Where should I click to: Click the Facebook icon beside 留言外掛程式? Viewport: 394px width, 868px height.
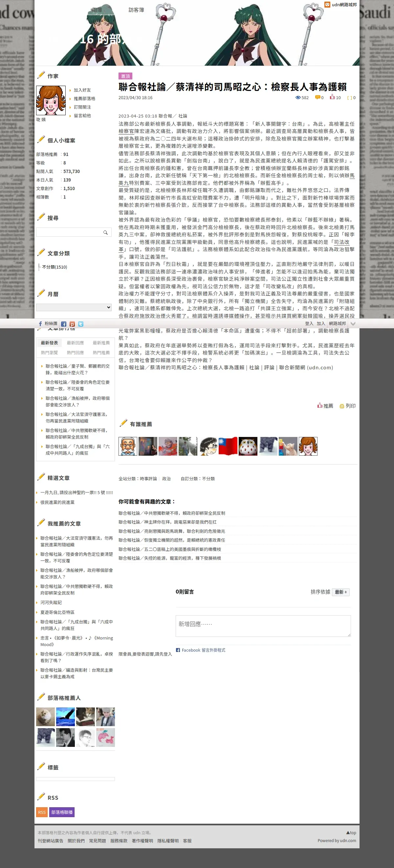tap(178, 650)
